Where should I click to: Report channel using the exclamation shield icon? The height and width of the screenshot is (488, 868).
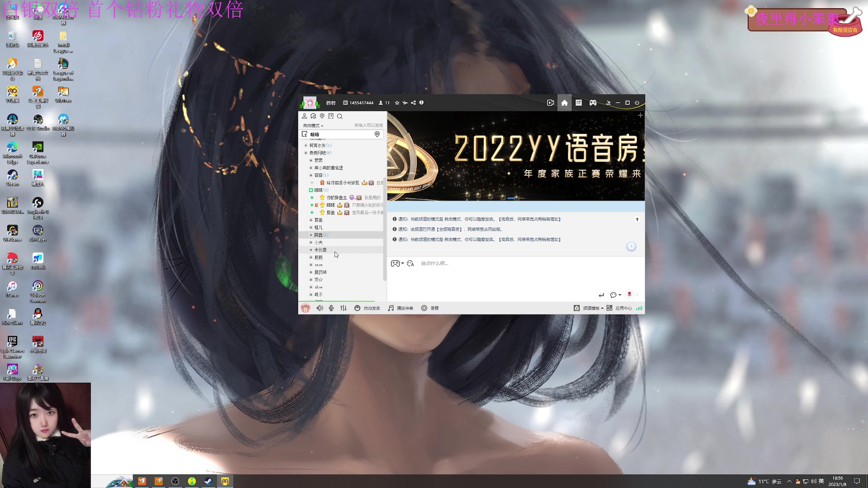tap(421, 103)
